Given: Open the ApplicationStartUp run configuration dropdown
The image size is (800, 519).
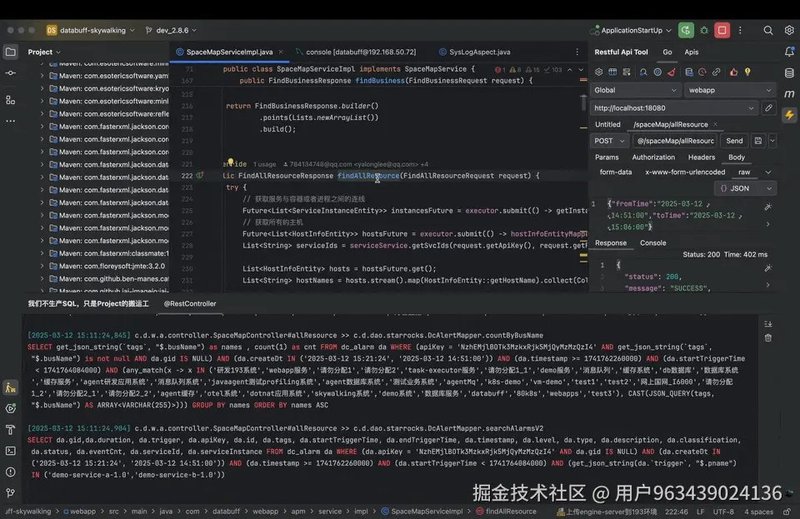Looking at the screenshot, I should [x=631, y=31].
